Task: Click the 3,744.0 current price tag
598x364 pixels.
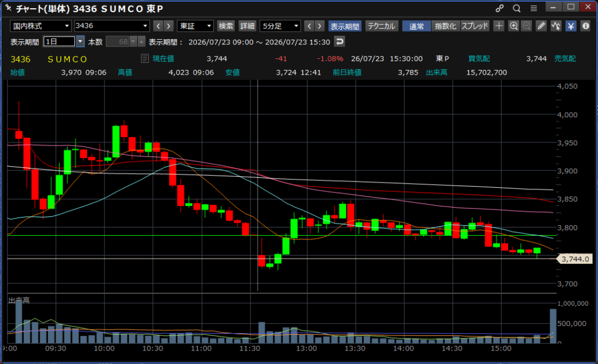Action: [575, 259]
